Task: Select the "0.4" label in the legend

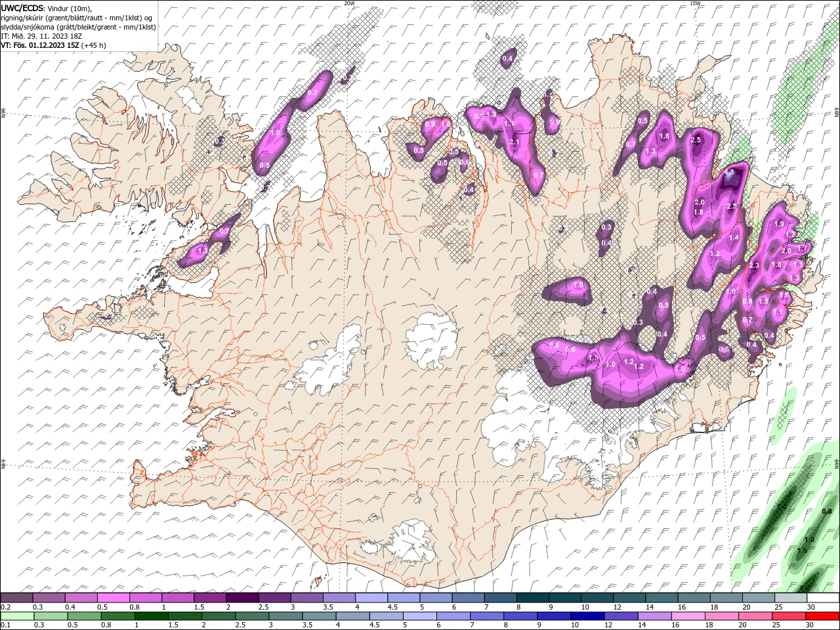Action: 70,607
